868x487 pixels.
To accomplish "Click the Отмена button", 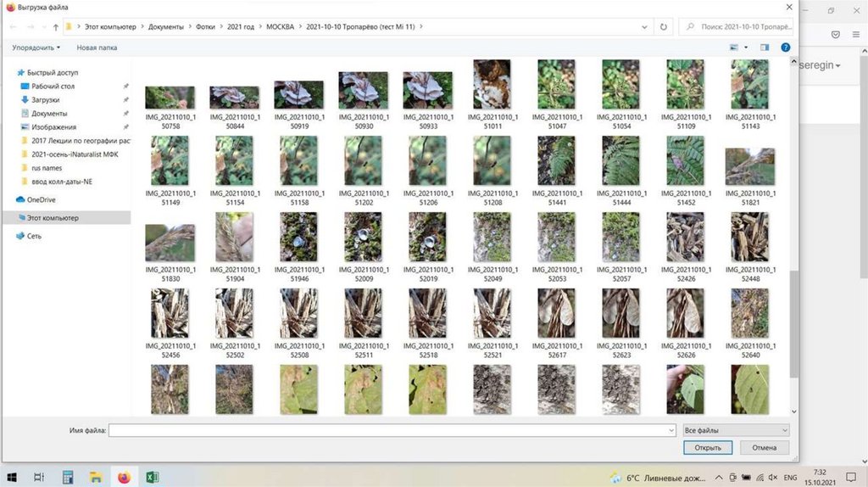I will click(764, 448).
